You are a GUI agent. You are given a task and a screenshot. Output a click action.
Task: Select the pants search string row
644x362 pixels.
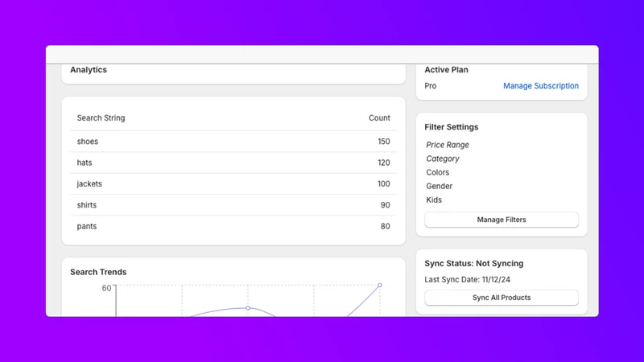click(x=233, y=226)
